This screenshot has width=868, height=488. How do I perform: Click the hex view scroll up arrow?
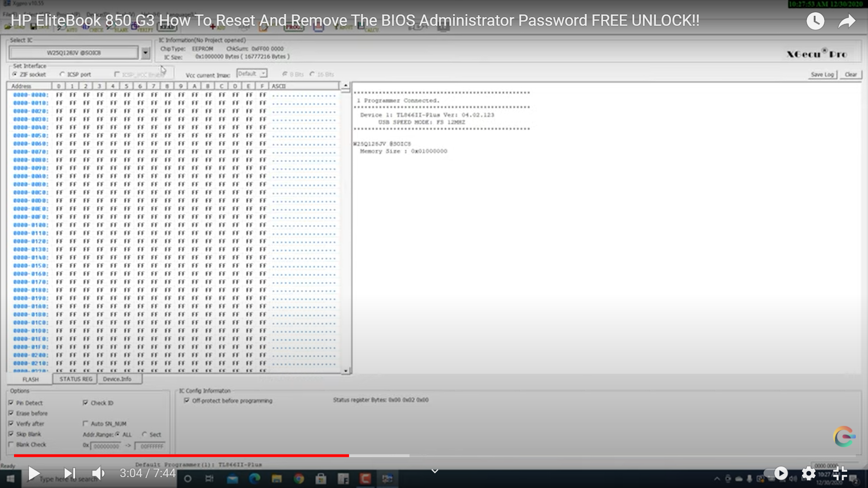[x=345, y=85]
